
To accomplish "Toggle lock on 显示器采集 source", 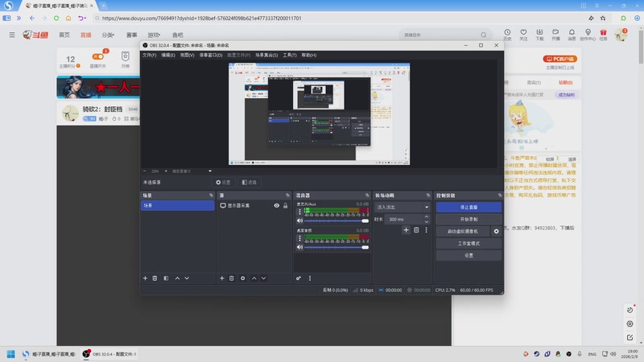I will [285, 206].
